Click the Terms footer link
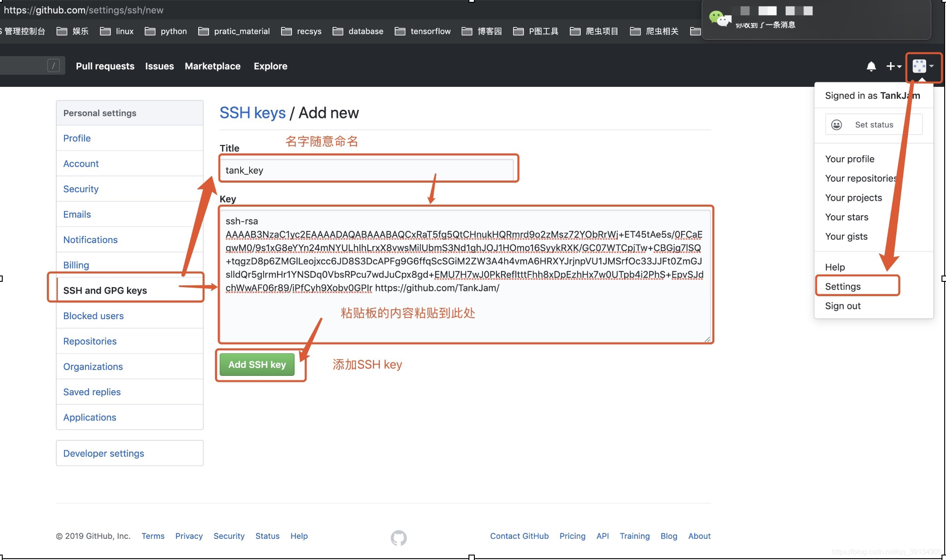Screen dimensions: 946x560 coord(153,536)
